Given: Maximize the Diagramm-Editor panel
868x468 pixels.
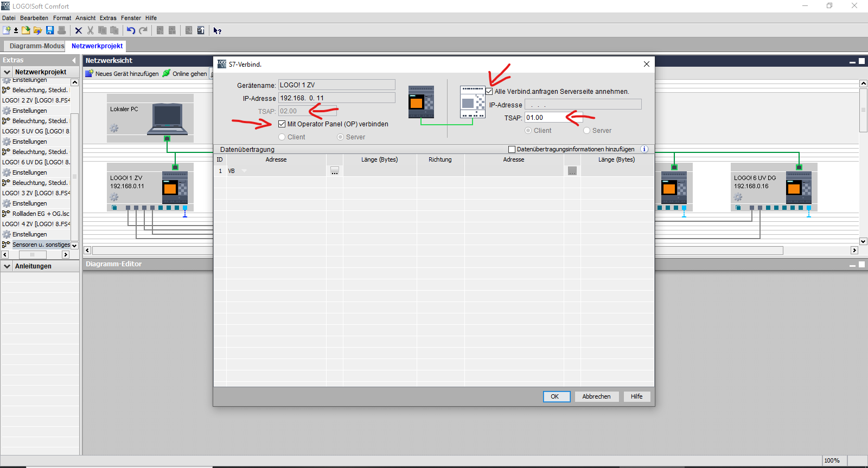Looking at the screenshot, I should (861, 265).
